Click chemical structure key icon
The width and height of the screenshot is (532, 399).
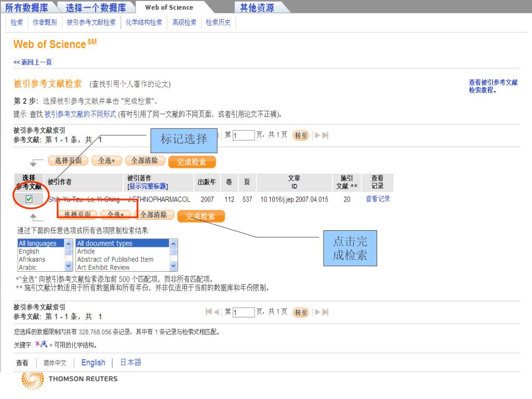[41, 344]
